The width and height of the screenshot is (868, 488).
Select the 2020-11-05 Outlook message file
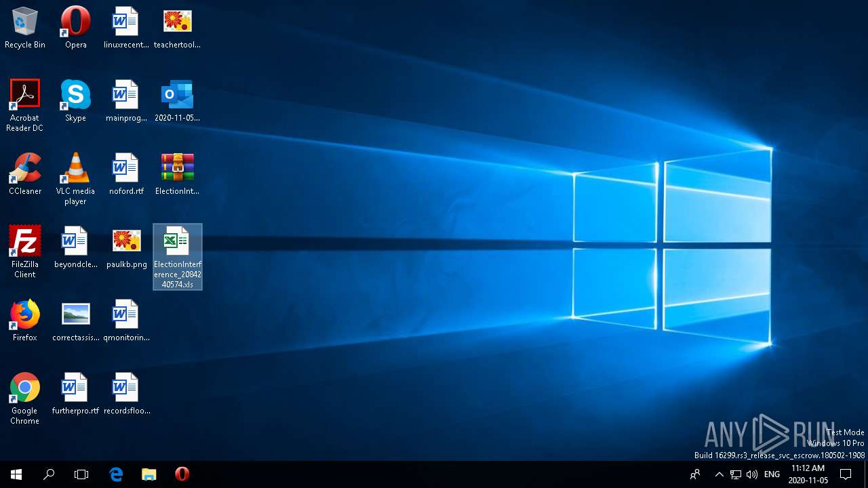click(177, 100)
